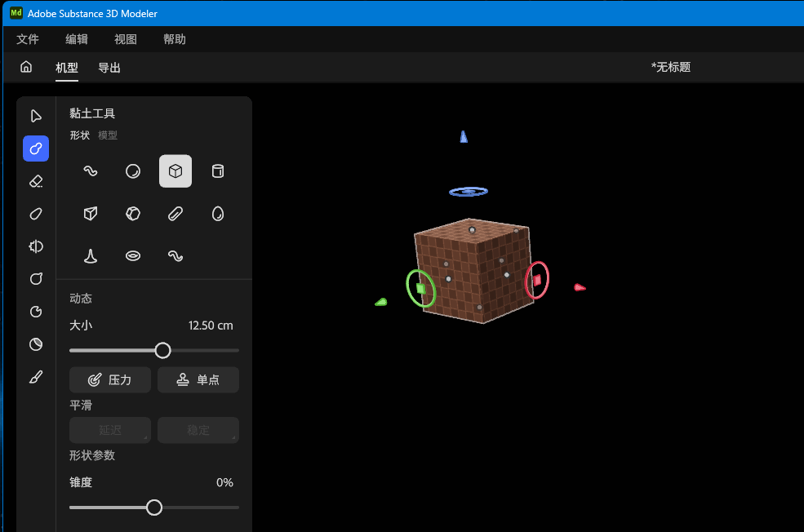Switch to the 模型 sub-tab
The height and width of the screenshot is (532, 804).
(x=108, y=135)
